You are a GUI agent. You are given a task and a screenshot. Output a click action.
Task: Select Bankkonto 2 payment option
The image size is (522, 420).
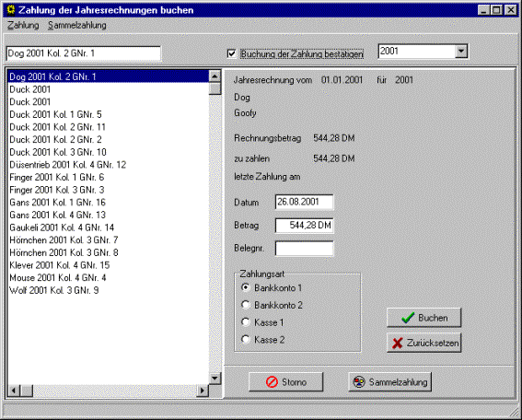click(x=246, y=305)
